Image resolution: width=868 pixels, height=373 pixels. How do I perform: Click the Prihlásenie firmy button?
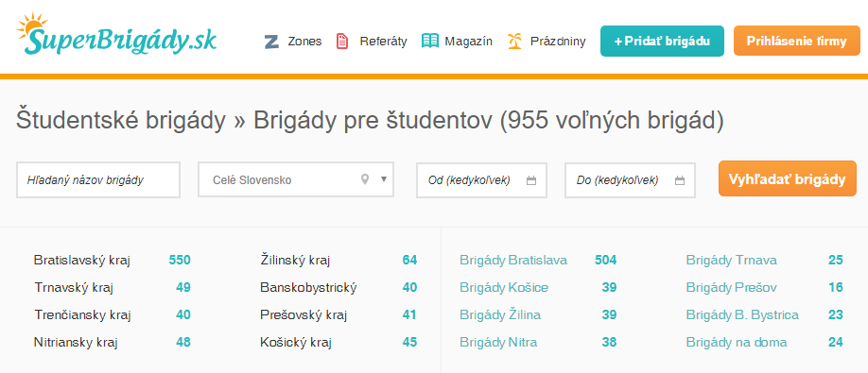tap(796, 41)
